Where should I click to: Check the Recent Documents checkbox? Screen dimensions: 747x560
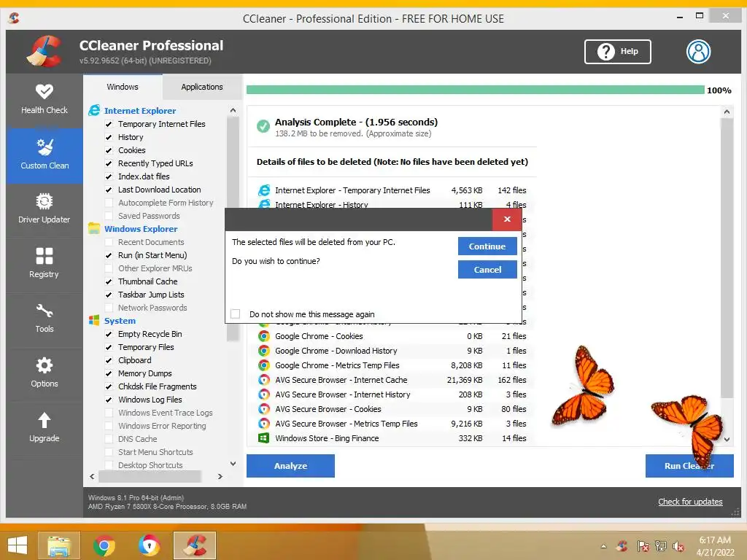click(x=109, y=242)
